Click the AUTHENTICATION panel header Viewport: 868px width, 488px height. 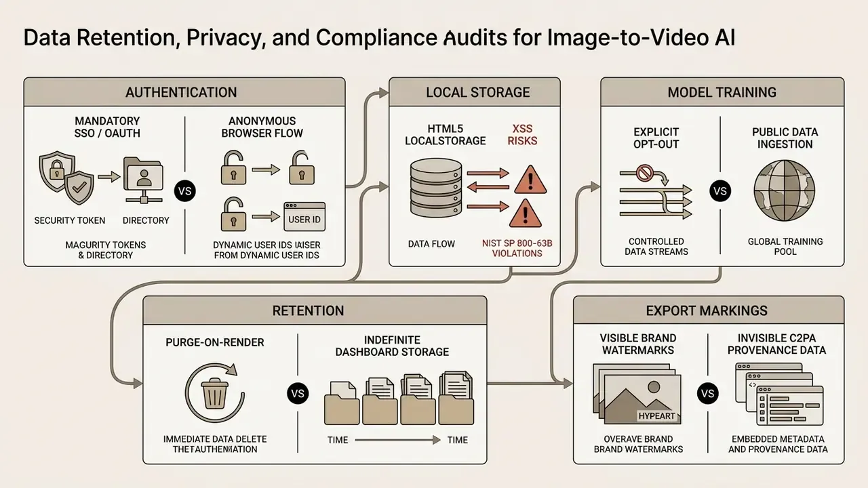[184, 92]
